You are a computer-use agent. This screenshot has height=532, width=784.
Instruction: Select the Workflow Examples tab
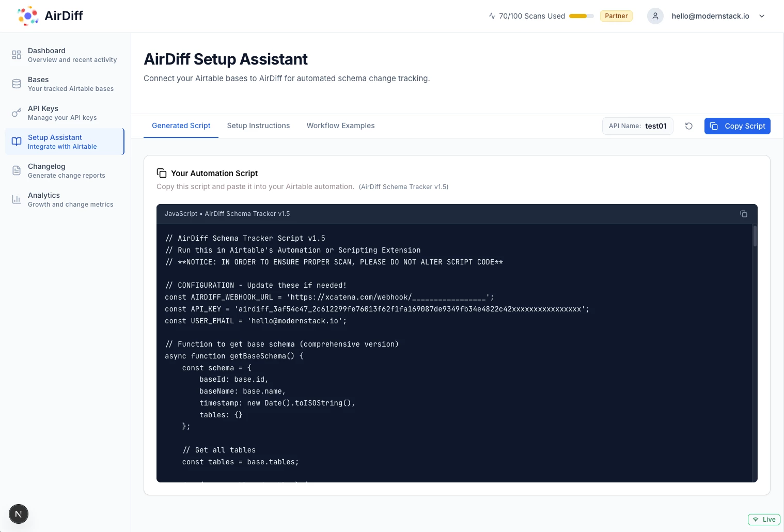(x=340, y=126)
